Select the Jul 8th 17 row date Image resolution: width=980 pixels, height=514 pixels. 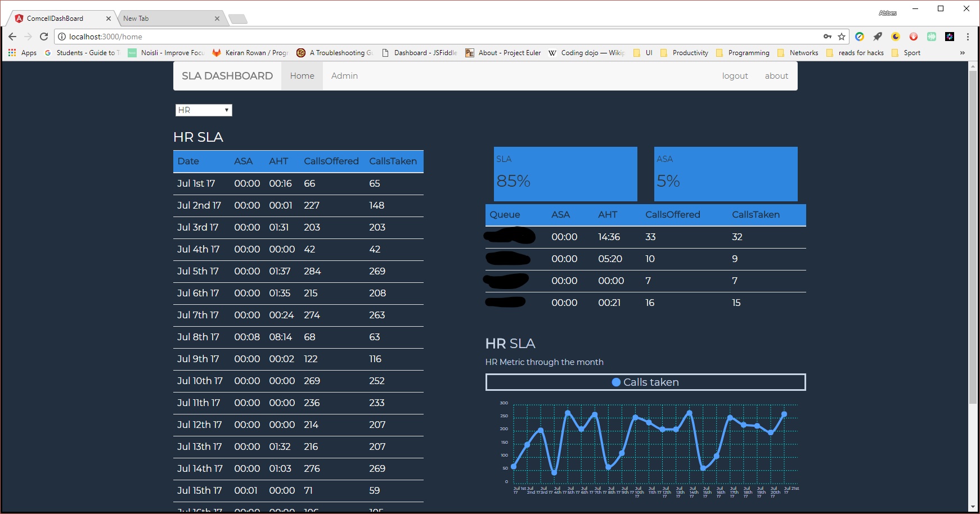pos(198,337)
